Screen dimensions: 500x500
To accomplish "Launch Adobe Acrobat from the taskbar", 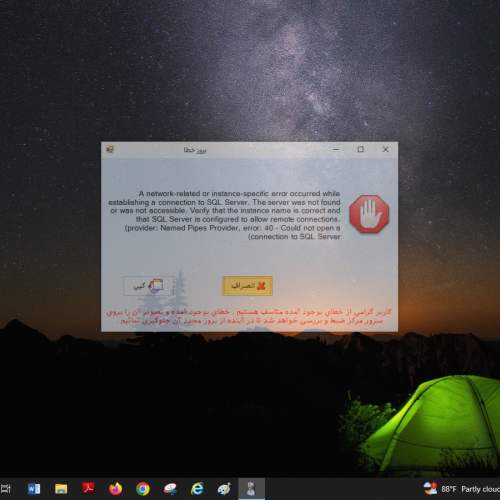I will (x=88, y=488).
